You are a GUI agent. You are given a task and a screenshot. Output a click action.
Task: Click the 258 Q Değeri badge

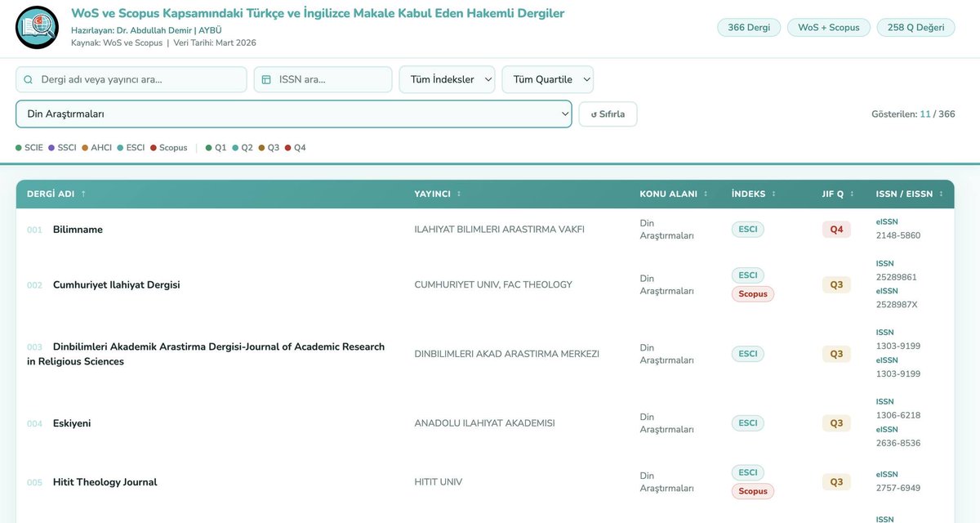coord(915,27)
